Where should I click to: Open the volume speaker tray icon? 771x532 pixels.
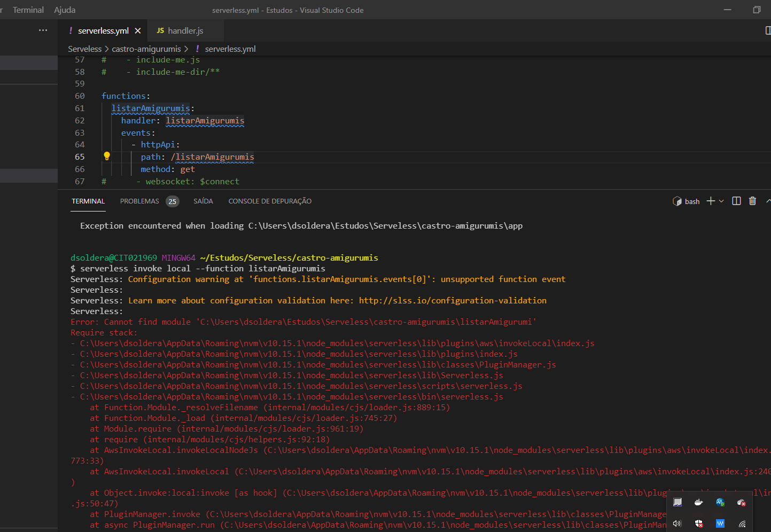coord(677,523)
